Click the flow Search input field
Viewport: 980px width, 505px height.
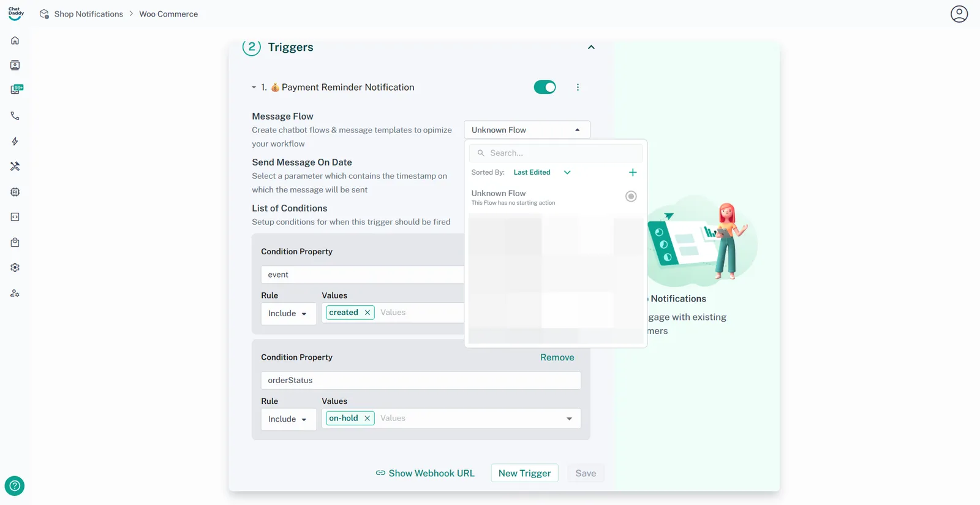tap(560, 153)
